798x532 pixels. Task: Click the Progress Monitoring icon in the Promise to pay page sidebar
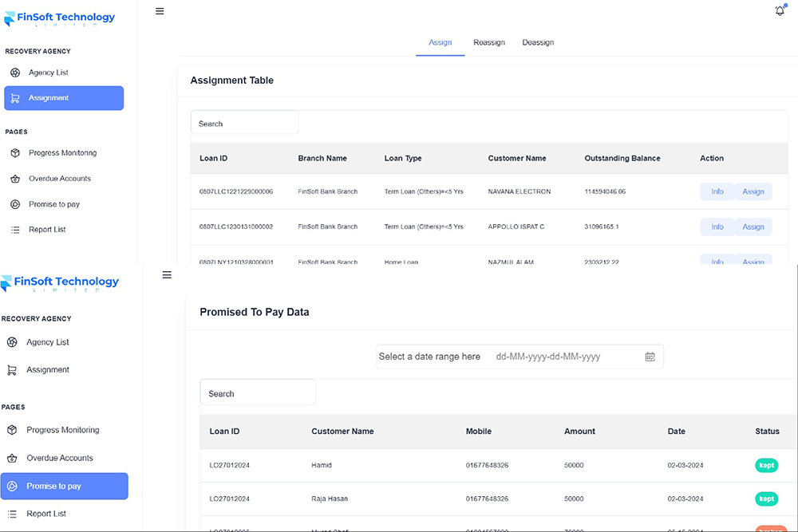coord(12,430)
